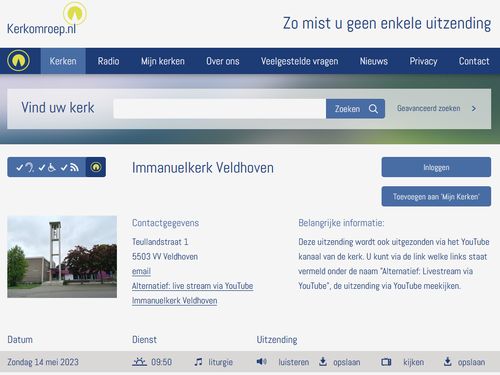Click the download icon after luisteren
The image size is (500, 375).
pos(323,362)
